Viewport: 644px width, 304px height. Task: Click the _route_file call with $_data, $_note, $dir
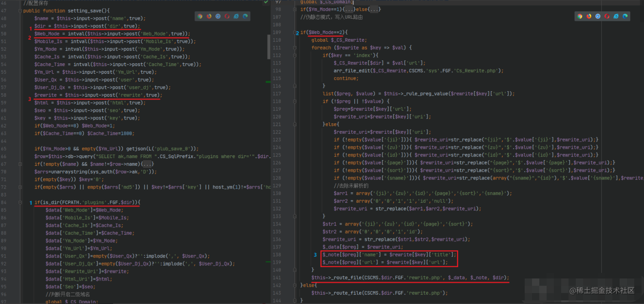[410, 278]
